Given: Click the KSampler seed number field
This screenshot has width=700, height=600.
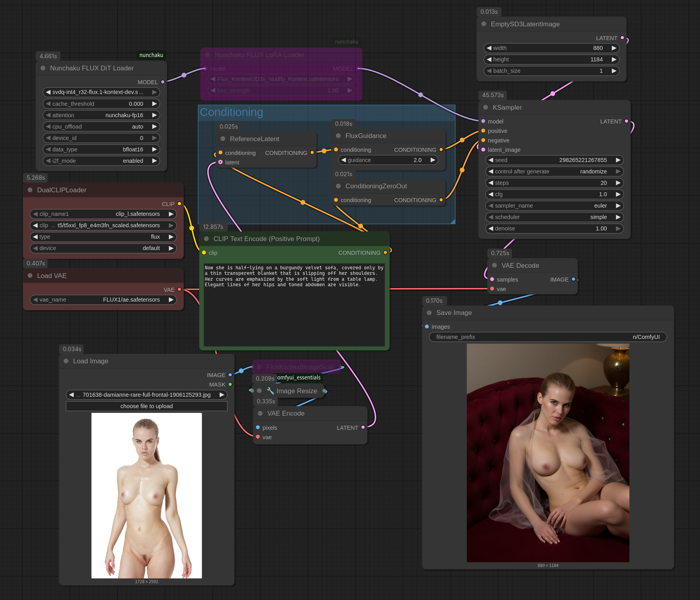Looking at the screenshot, I should (554, 160).
